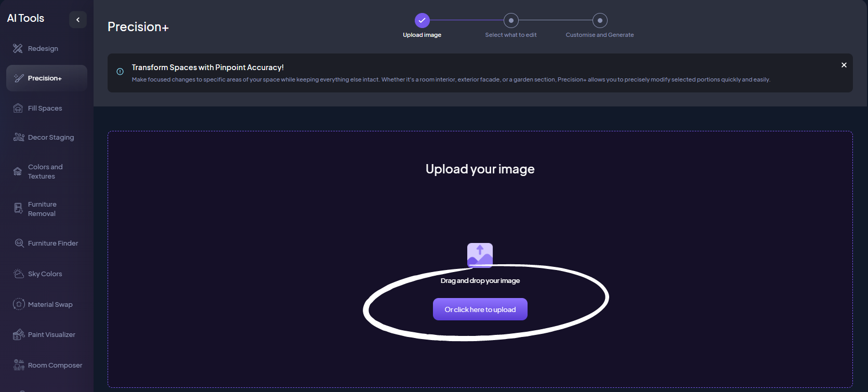Click the Paint Visualizer icon
The width and height of the screenshot is (868, 392).
point(19,334)
